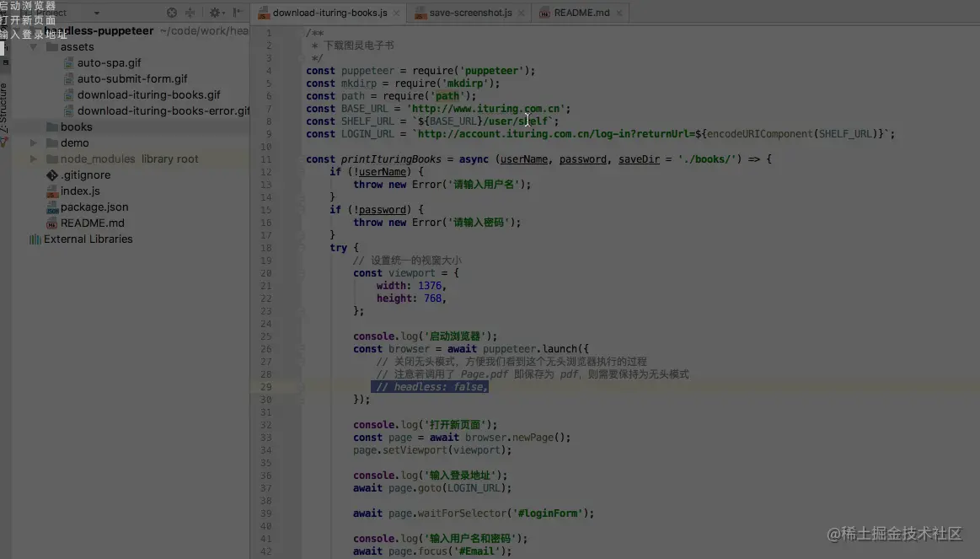Screen dimensions: 980x559
Task: Click SHELF_URL constant declaration on line 8
Action: [367, 121]
